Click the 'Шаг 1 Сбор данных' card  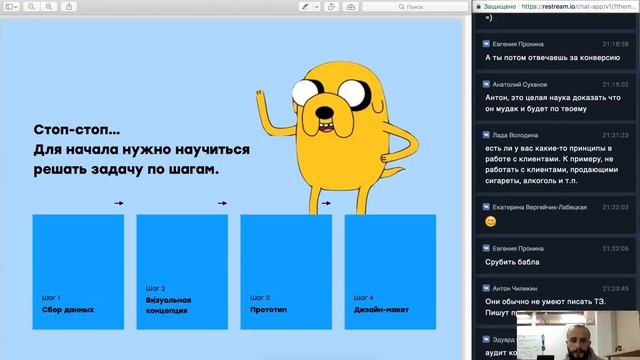78,272
